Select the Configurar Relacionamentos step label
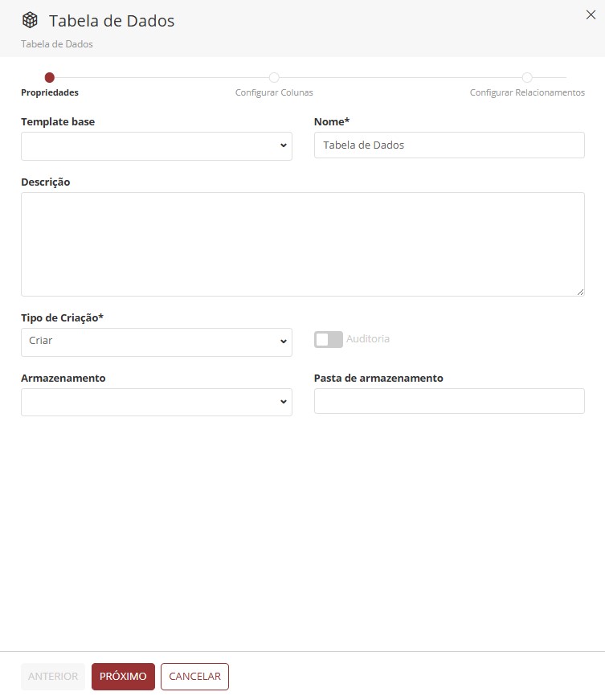The height and width of the screenshot is (700, 605). coord(527,93)
